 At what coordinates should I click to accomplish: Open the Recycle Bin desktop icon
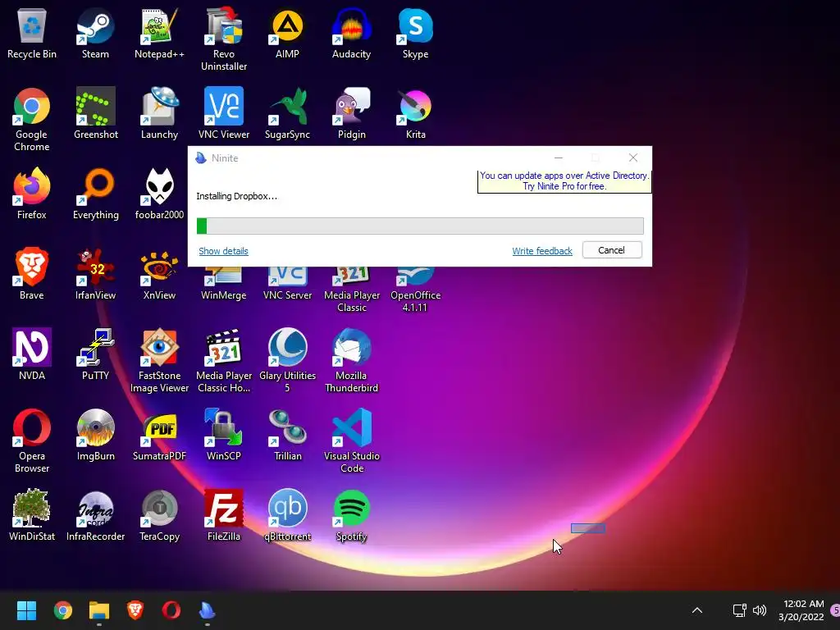point(32,33)
